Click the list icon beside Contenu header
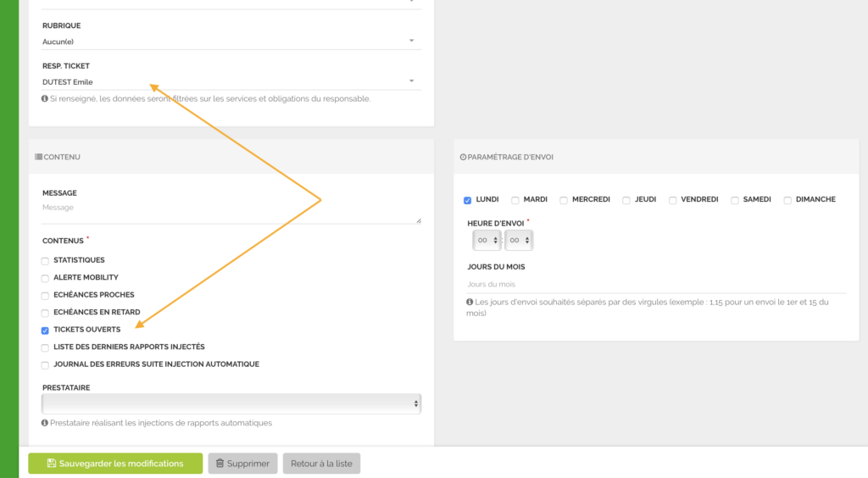This screenshot has width=868, height=478. (x=39, y=157)
